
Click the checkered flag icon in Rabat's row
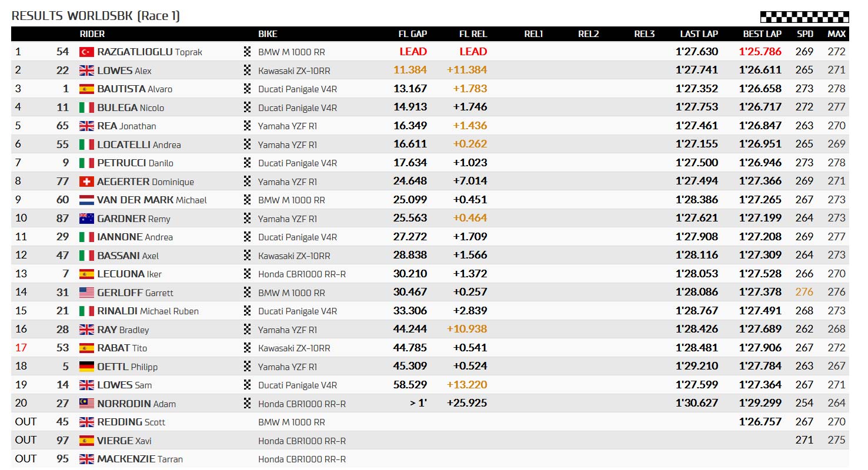[x=247, y=348]
